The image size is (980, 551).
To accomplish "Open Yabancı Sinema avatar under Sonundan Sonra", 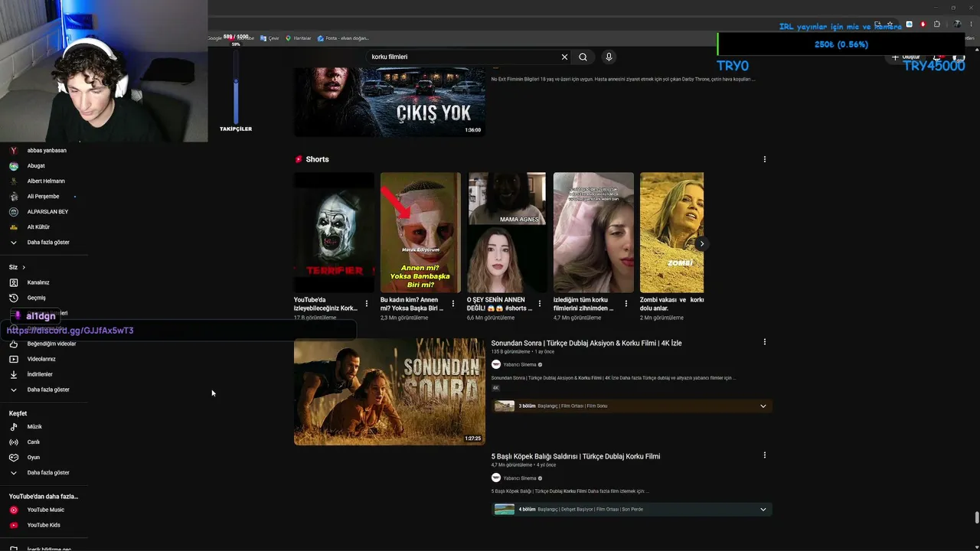I will 496,364.
